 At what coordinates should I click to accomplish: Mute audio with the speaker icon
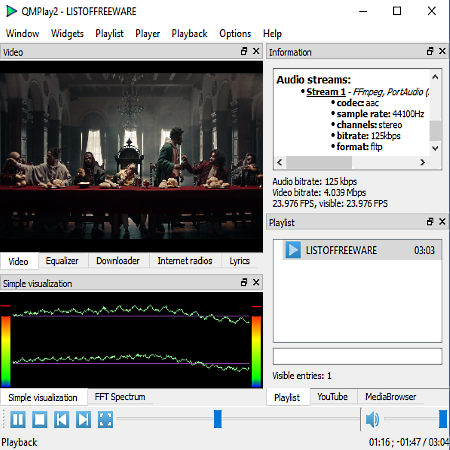pos(372,419)
